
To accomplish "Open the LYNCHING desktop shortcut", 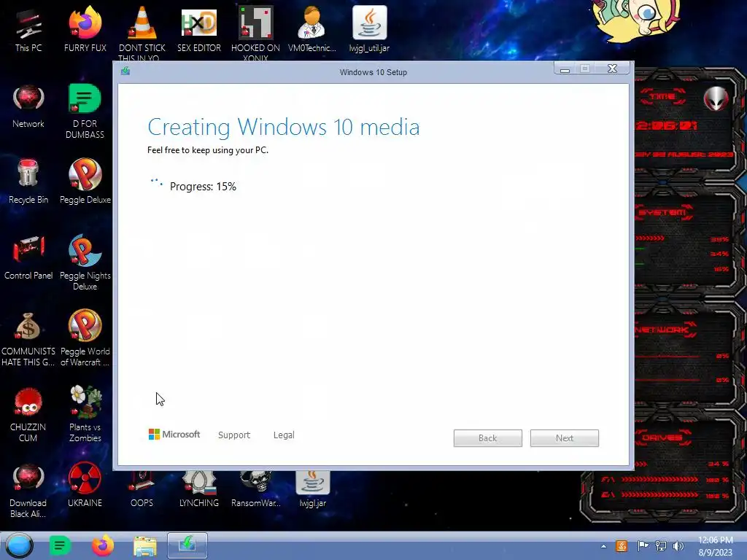I will pos(199,489).
